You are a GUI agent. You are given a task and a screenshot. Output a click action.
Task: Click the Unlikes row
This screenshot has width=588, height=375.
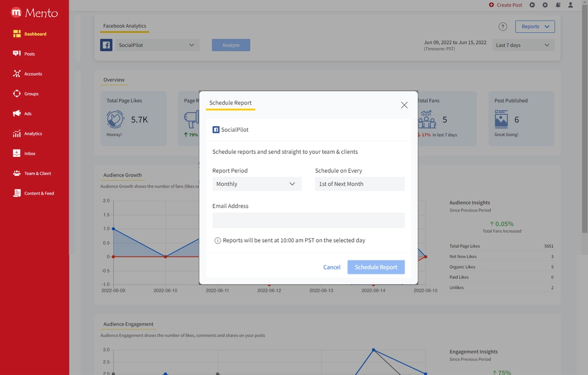point(501,288)
